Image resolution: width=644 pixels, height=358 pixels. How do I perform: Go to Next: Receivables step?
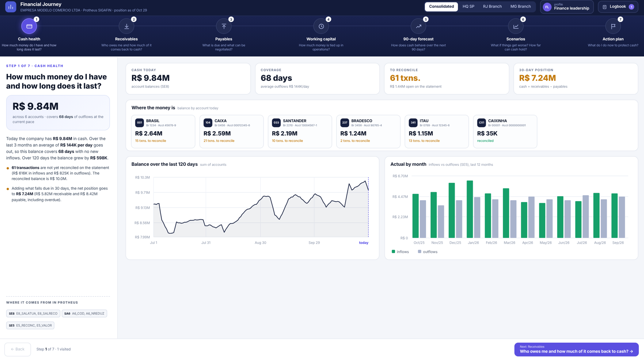tap(576, 349)
